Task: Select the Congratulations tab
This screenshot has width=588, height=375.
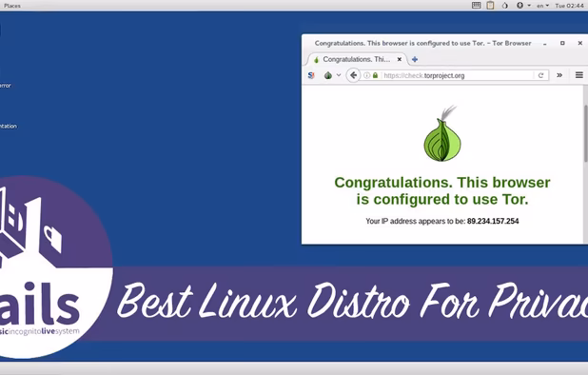Action: 356,59
